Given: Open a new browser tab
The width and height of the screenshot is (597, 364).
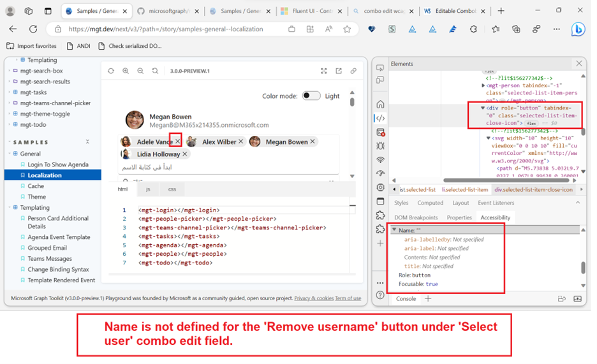Looking at the screenshot, I should tap(501, 11).
